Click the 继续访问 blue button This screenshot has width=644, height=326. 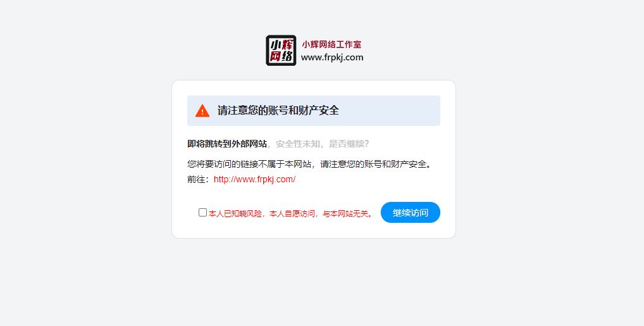pyautogui.click(x=411, y=213)
